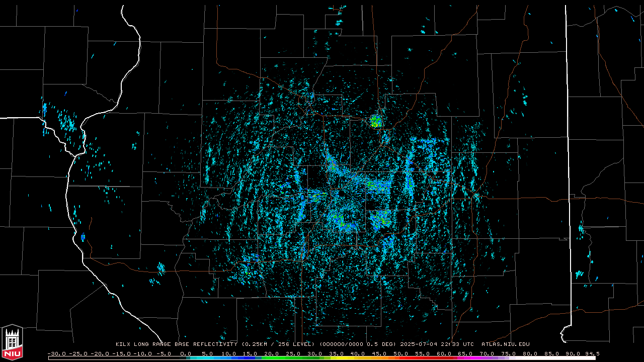Click the (0.25KM / 256 LEVEL) text
The width and height of the screenshot is (644, 362).
[x=278, y=344]
